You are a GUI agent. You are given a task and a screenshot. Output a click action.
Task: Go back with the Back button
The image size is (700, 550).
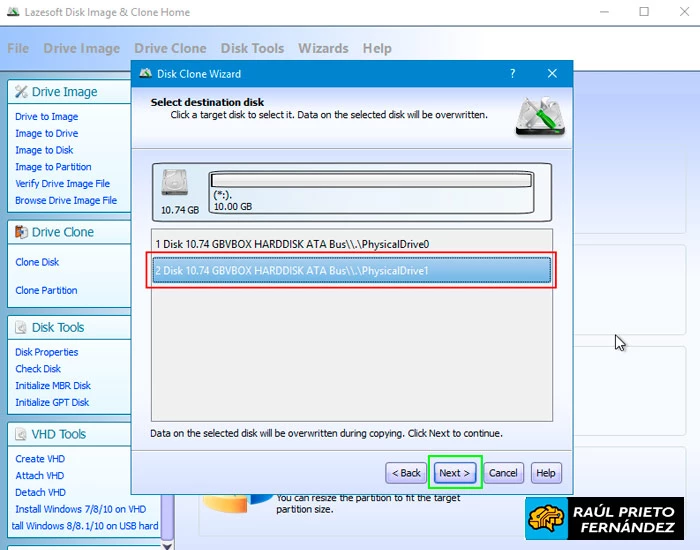pyautogui.click(x=406, y=473)
